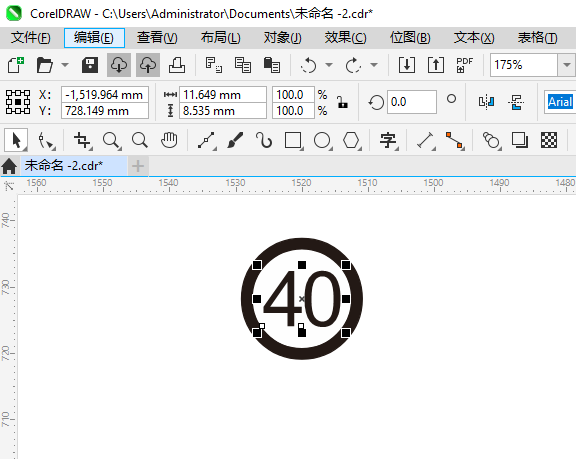The width and height of the screenshot is (576, 459).
Task: Mirror the object horizontally
Action: [486, 102]
